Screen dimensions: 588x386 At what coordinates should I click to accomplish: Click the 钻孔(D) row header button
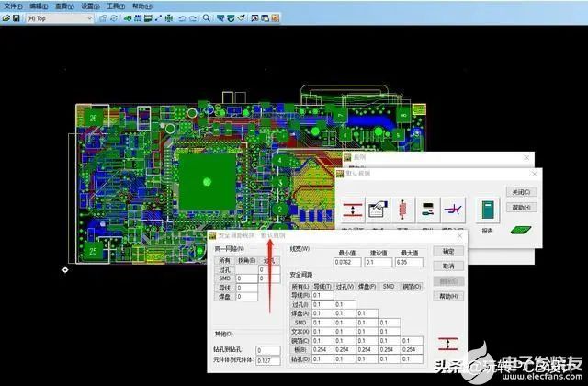click(300, 359)
